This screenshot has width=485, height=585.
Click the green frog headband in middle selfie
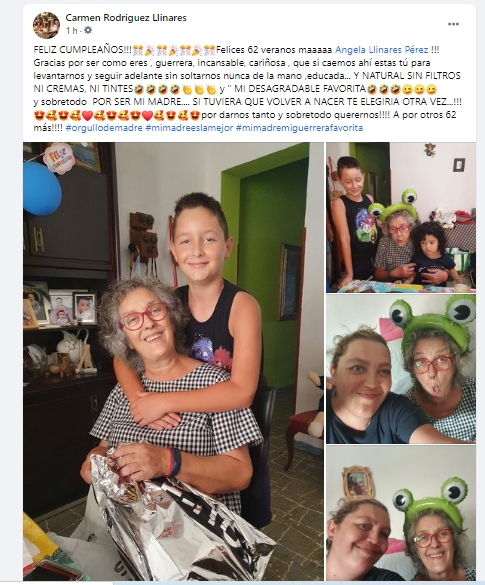point(433,321)
